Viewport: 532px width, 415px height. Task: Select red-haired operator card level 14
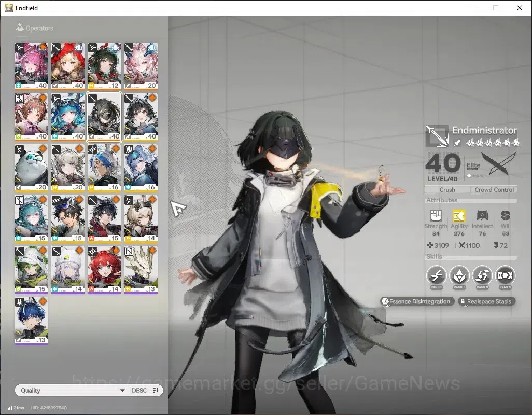pyautogui.click(x=104, y=270)
